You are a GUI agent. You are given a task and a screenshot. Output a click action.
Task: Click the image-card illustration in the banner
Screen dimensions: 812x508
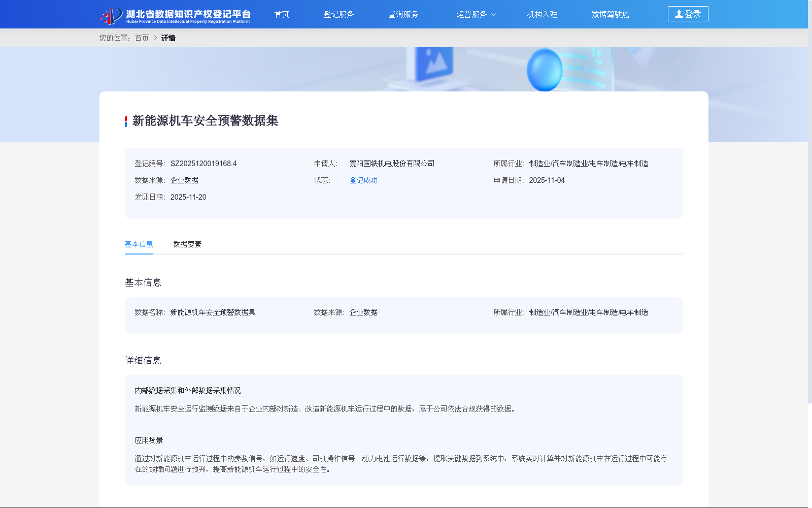pyautogui.click(x=434, y=64)
